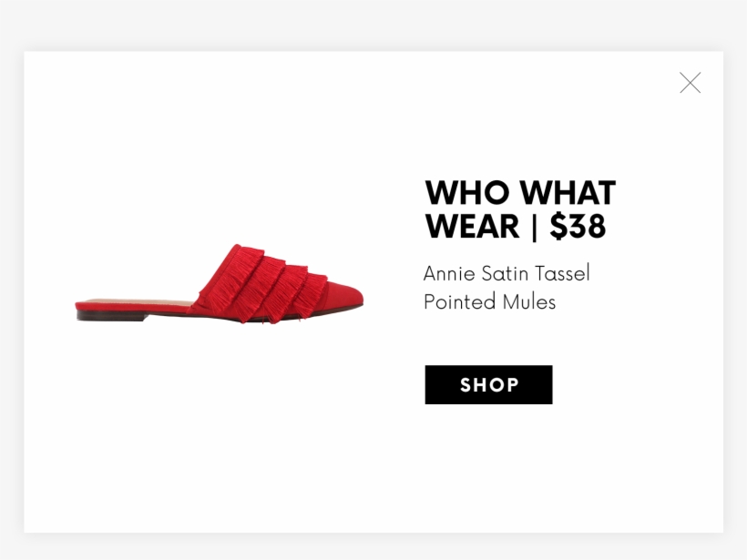Click the word Tassel in description
The height and width of the screenshot is (560, 747).
click(562, 273)
